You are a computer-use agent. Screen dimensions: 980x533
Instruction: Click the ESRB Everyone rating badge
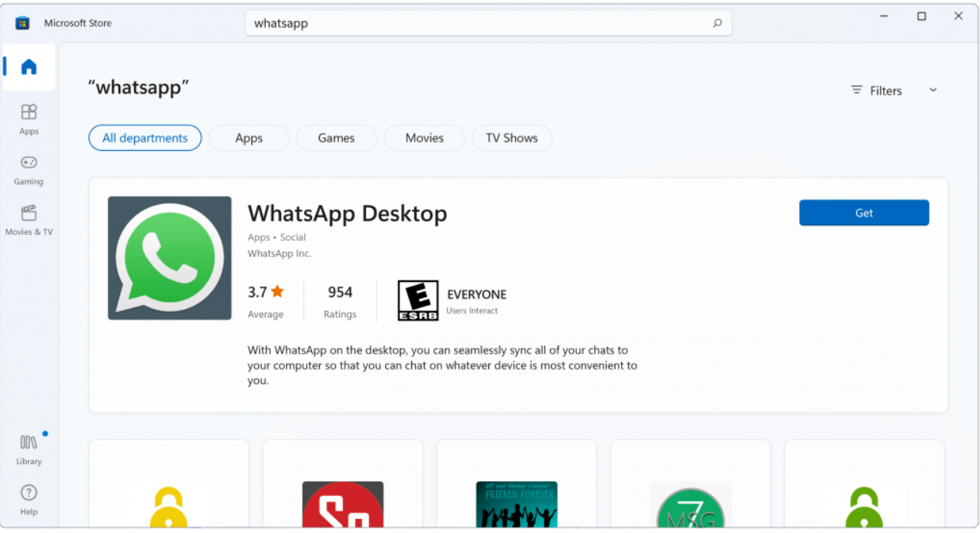pyautogui.click(x=418, y=300)
